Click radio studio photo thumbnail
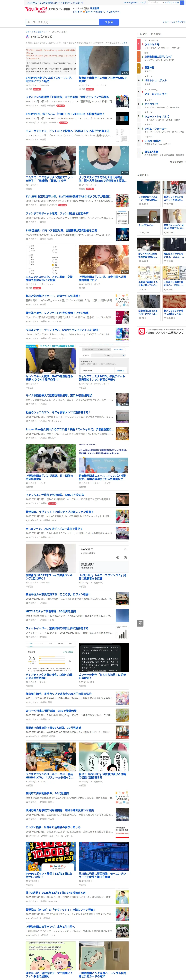The height and width of the screenshot is (980, 186). [x=51, y=757]
